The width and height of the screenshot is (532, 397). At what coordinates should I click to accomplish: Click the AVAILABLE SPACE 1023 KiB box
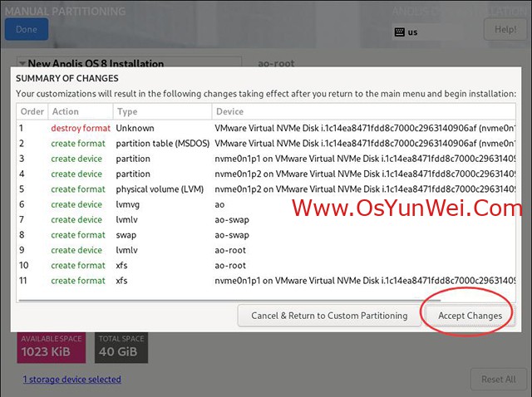(x=52, y=347)
